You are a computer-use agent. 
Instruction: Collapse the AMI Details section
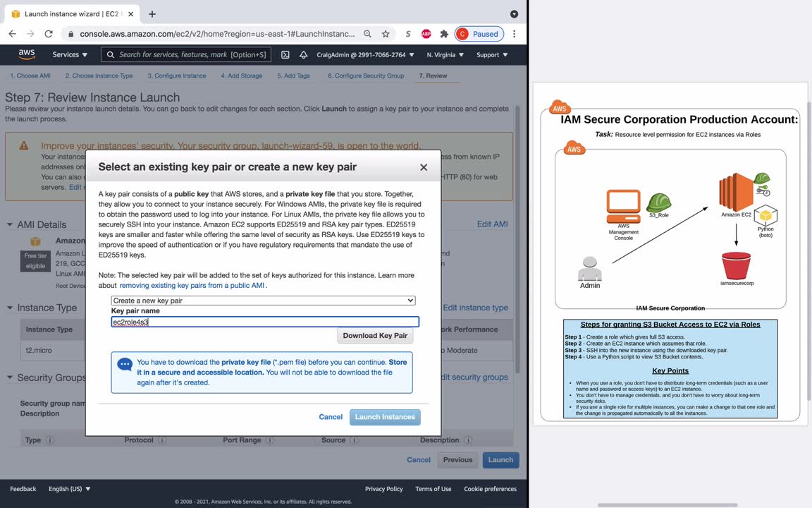point(10,225)
